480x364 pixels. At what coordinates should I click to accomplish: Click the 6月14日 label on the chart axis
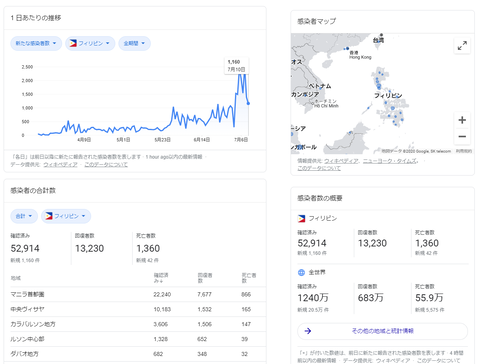pos(202,140)
